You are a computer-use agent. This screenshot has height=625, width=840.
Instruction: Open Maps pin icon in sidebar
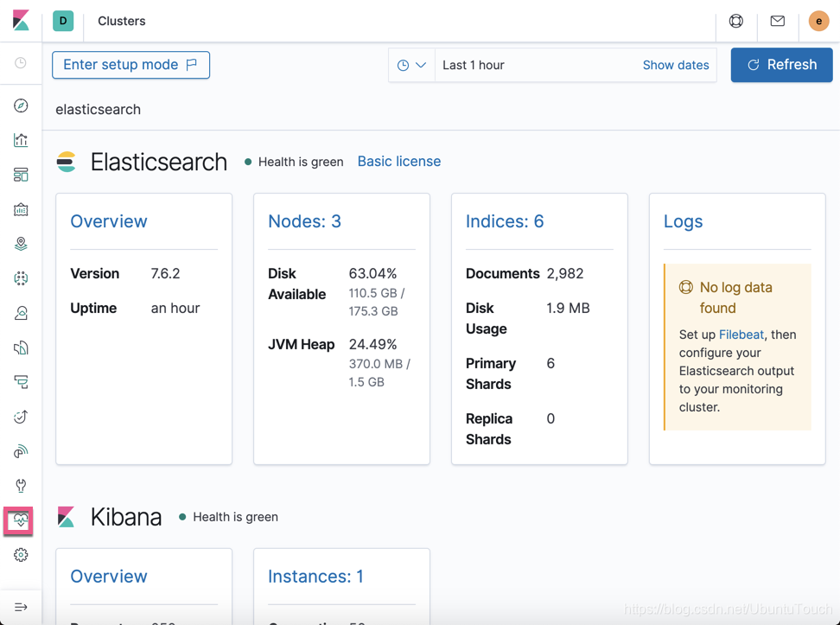[21, 244]
